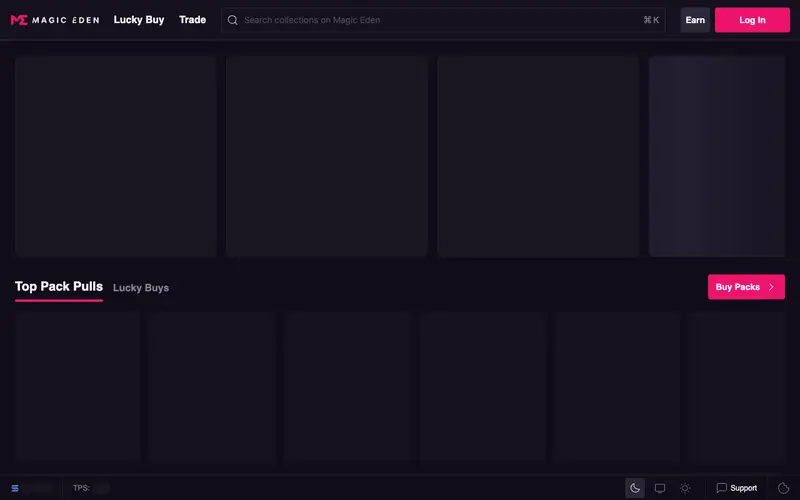Open the Earn button
This screenshot has width=800, height=500.
click(x=695, y=20)
